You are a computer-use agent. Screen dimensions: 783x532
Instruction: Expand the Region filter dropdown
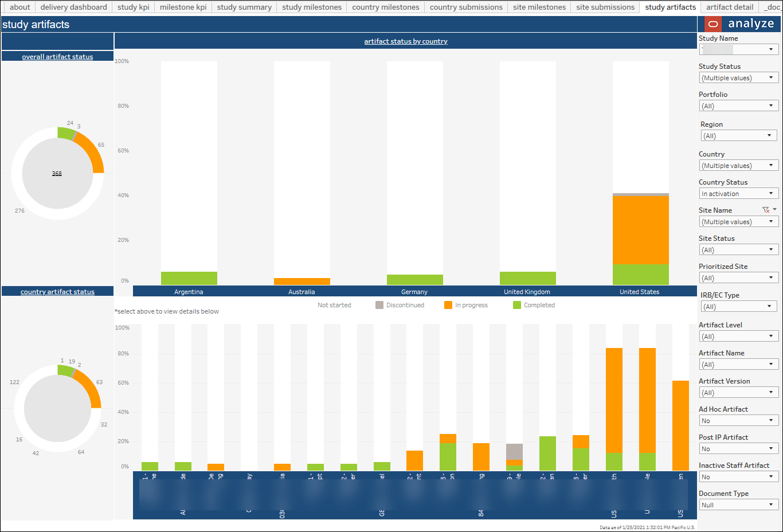(738, 136)
